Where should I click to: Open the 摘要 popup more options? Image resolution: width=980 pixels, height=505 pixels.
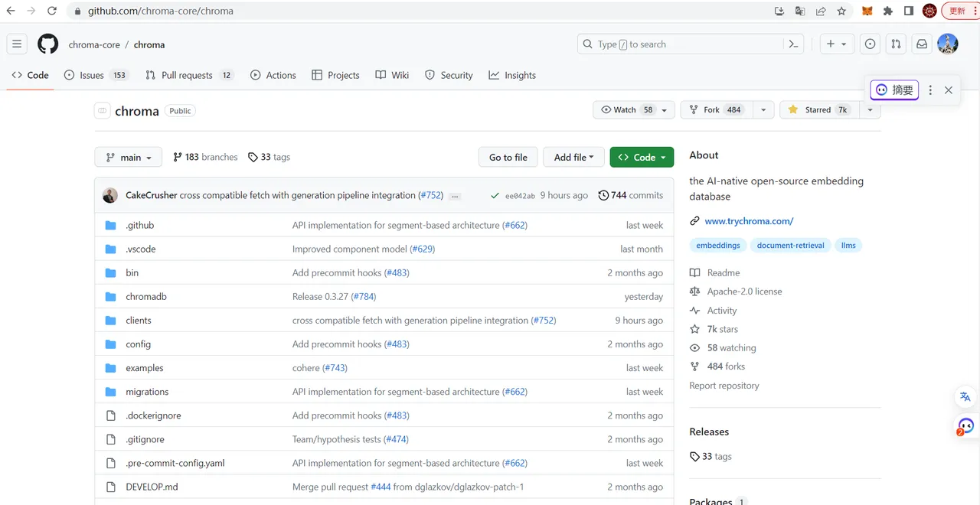click(x=930, y=90)
